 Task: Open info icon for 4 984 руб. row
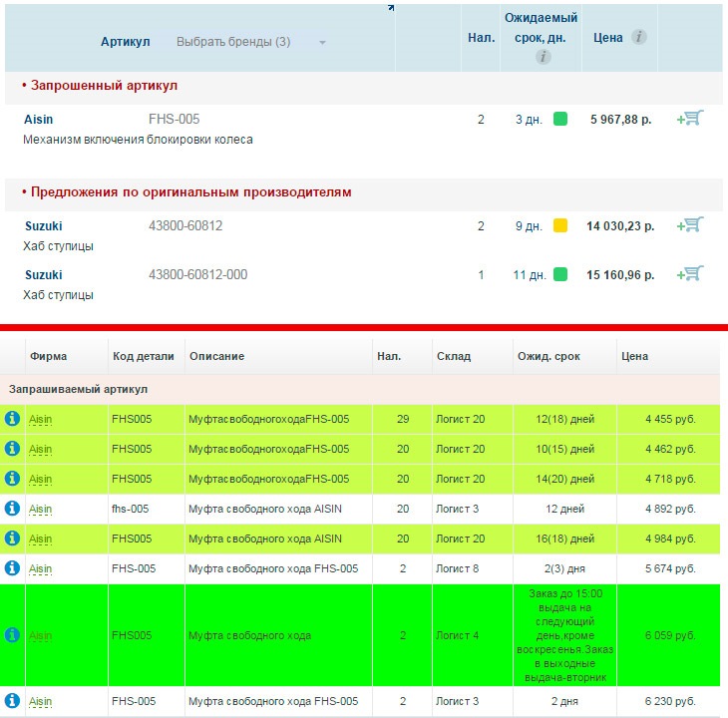coord(12,538)
